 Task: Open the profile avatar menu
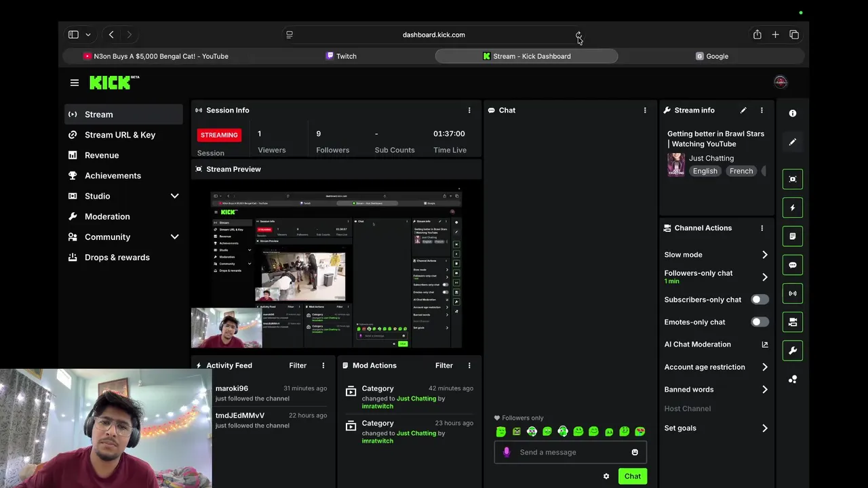781,82
